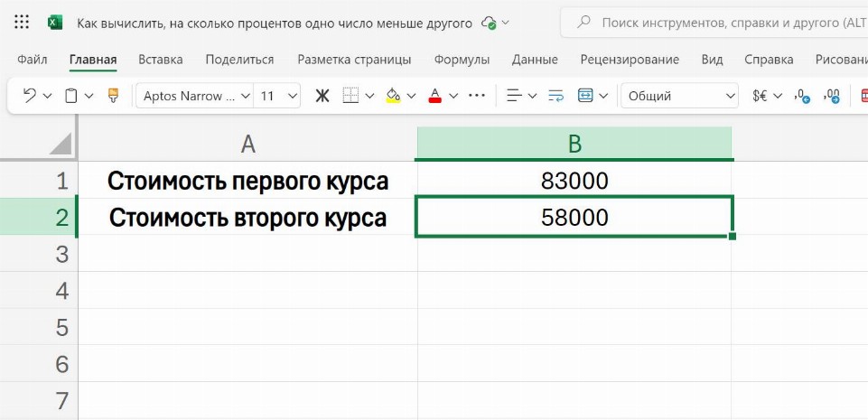The width and height of the screenshot is (868, 420).
Task: Open the app launcher waffle icon
Action: [x=23, y=22]
